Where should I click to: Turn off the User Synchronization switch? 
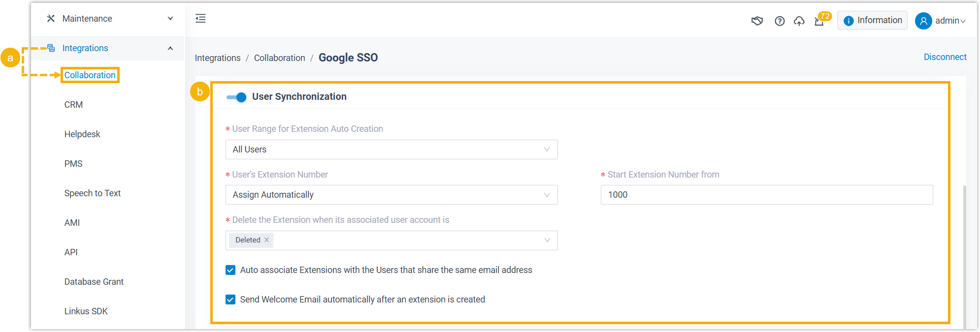pos(236,97)
